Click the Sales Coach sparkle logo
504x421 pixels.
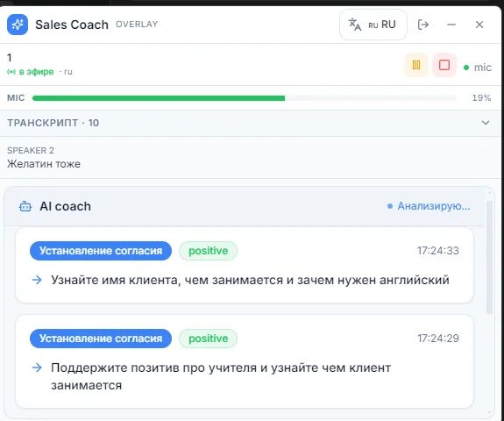18,25
